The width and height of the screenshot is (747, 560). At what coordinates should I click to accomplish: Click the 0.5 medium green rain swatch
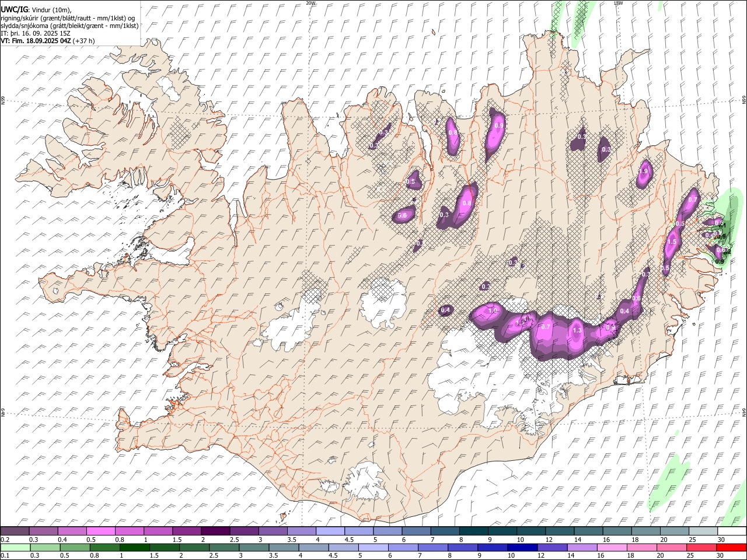[75, 547]
